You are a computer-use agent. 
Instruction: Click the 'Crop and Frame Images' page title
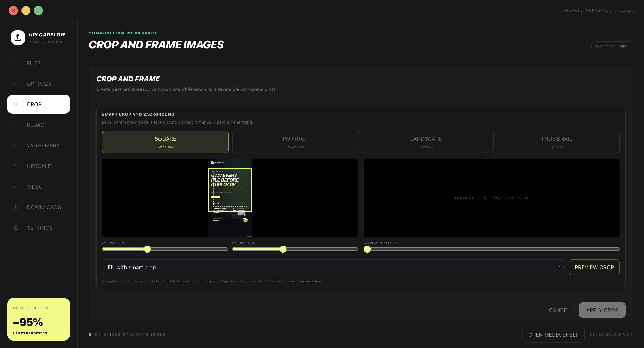tap(156, 45)
